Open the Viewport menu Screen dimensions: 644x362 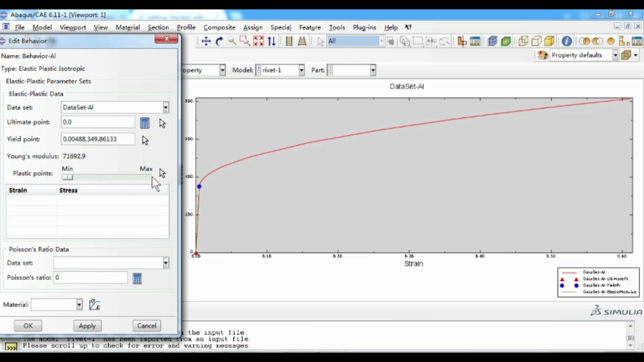[73, 27]
